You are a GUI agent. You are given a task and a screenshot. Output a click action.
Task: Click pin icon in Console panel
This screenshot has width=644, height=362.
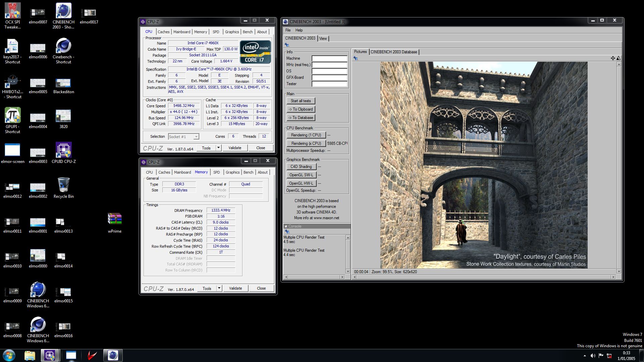[287, 232]
